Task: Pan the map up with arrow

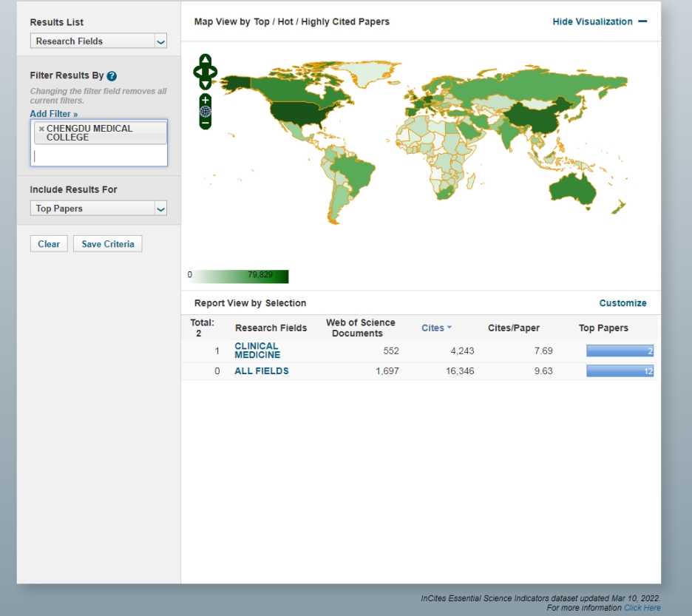Action: 206,60
